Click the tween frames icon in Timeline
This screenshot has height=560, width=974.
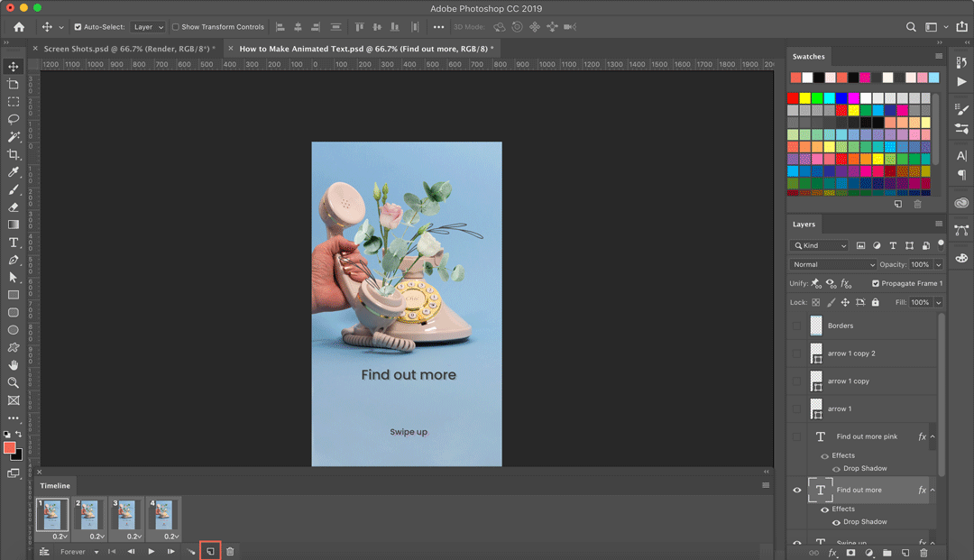[x=190, y=551]
